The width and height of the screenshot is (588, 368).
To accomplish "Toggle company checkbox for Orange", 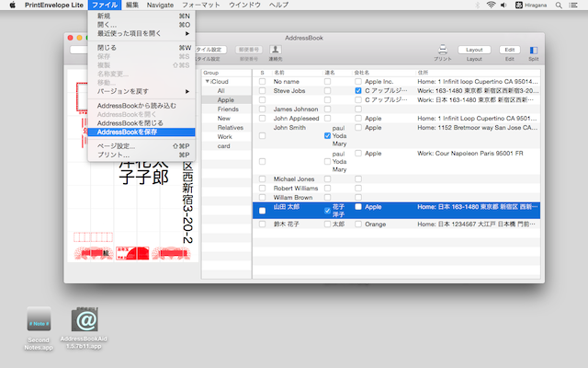I will point(358,224).
